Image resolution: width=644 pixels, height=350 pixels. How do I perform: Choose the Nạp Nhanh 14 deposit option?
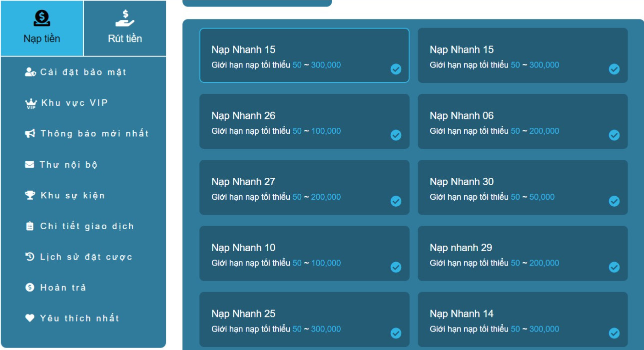click(x=522, y=319)
